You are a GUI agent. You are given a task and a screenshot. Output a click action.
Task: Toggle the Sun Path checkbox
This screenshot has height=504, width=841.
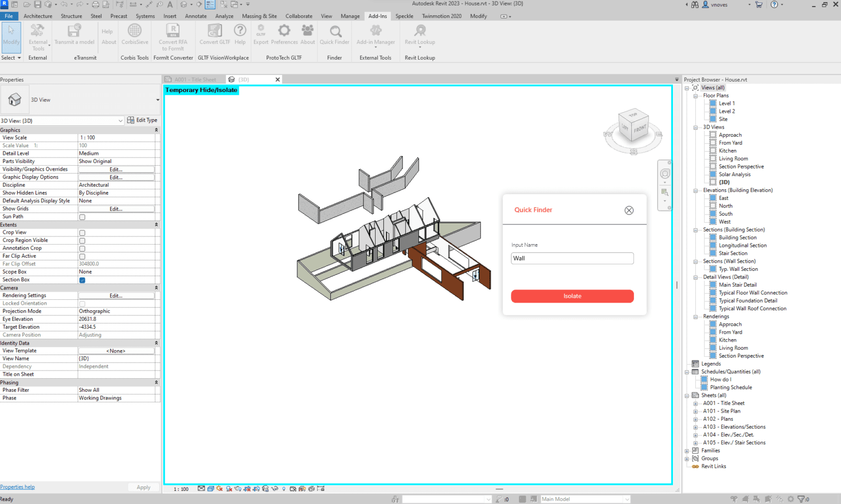82,216
